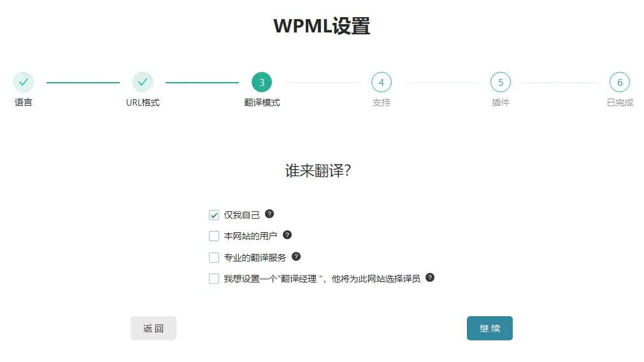The image size is (644, 362).
Task: Click the 专业的翻译服务 option label
Action: click(255, 258)
